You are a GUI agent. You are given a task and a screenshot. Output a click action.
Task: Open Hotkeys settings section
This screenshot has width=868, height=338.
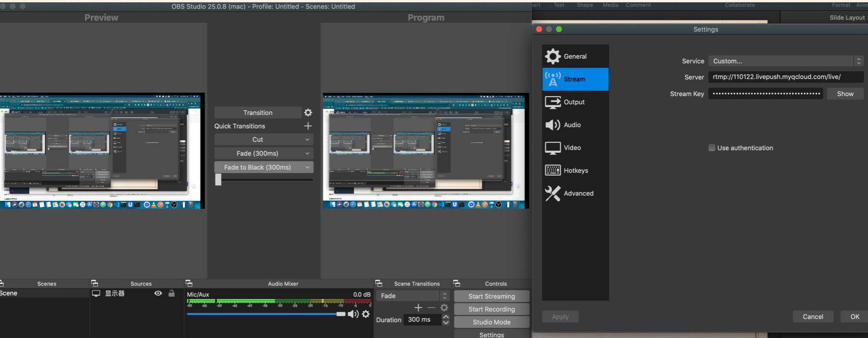575,171
